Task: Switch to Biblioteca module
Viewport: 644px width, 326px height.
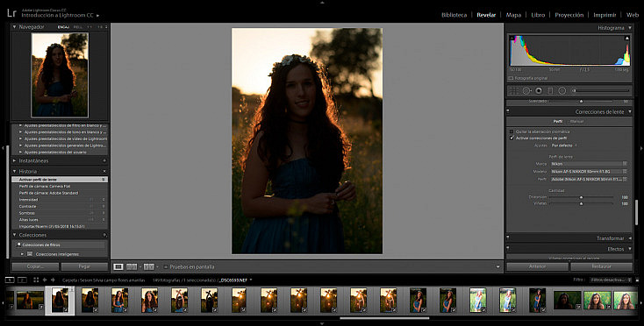Action: point(454,15)
